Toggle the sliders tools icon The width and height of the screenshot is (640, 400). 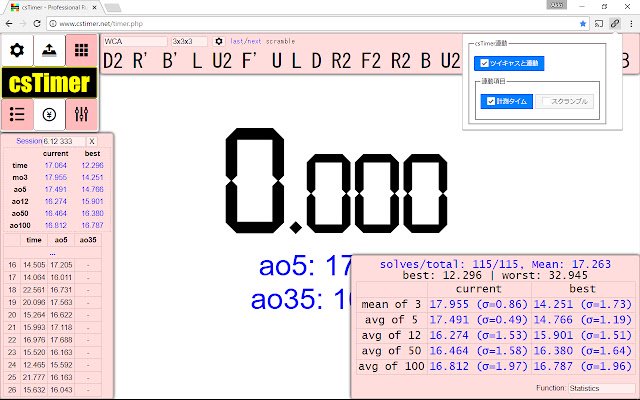(x=81, y=115)
